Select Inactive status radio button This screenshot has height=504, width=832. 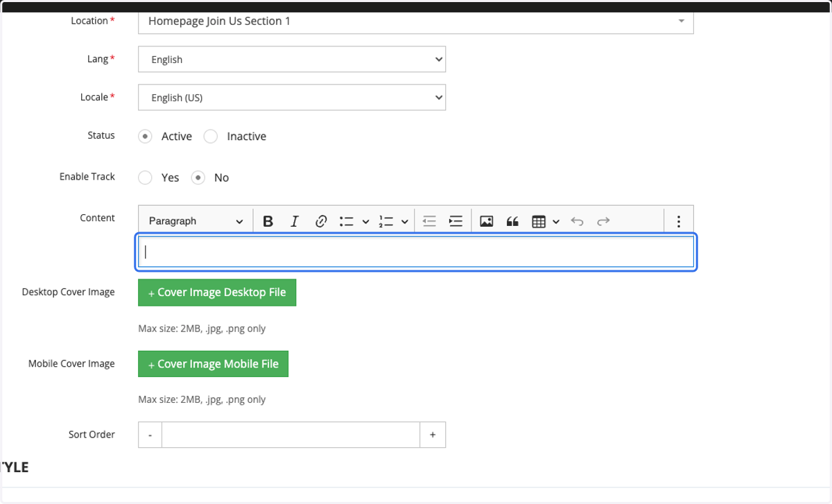[x=211, y=137]
